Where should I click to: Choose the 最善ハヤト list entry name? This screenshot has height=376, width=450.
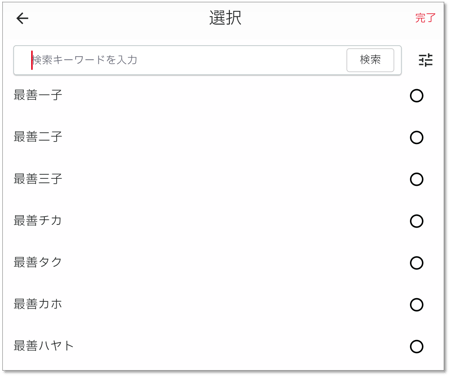(43, 346)
